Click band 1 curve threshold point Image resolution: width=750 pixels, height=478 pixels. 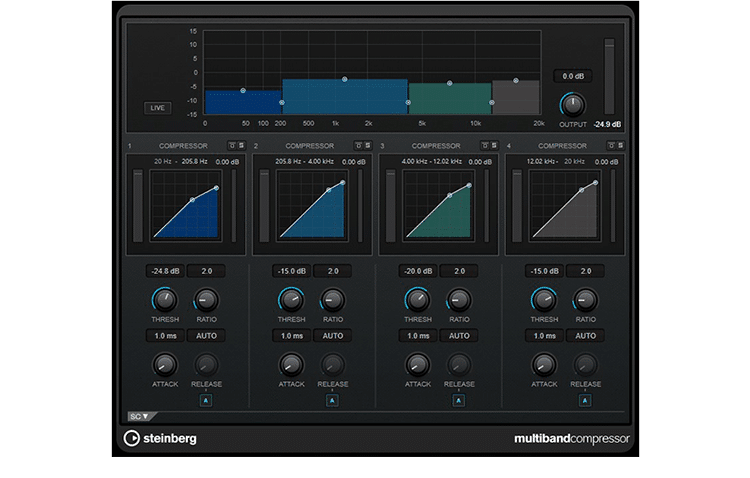pos(192,200)
